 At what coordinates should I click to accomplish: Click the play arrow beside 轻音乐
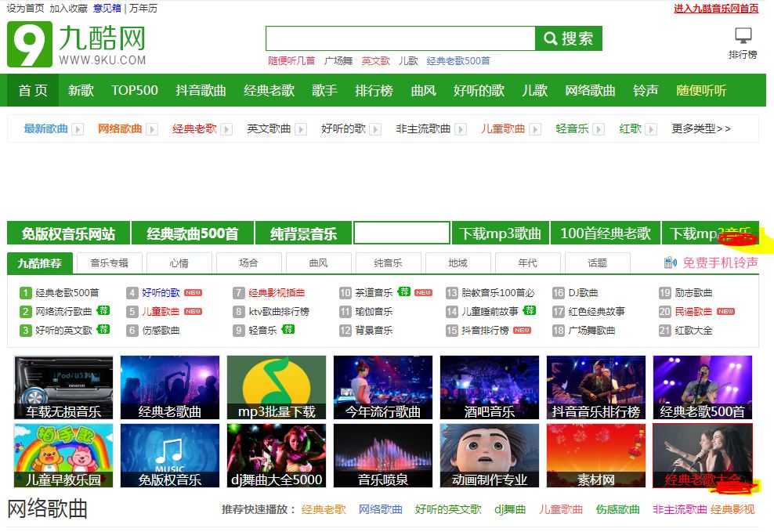pos(599,129)
